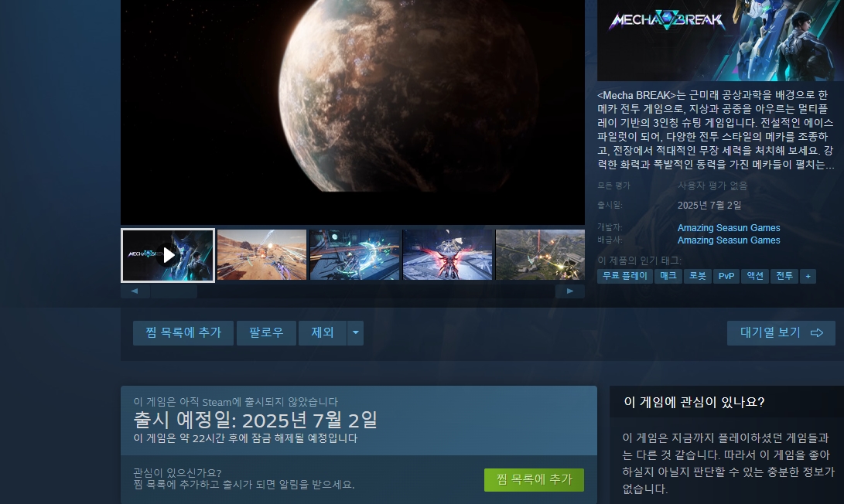844x504 pixels.
Task: View the green landscape screenshot thumbnail
Action: pyautogui.click(x=539, y=255)
